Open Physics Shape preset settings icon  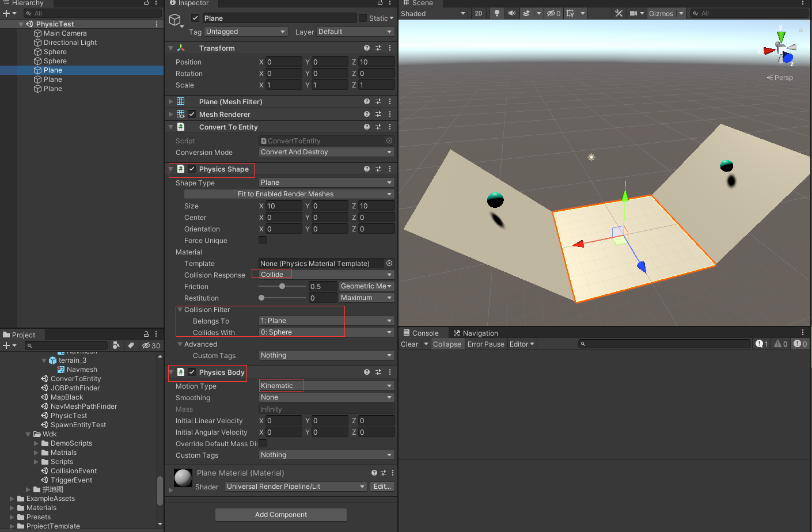click(x=378, y=169)
